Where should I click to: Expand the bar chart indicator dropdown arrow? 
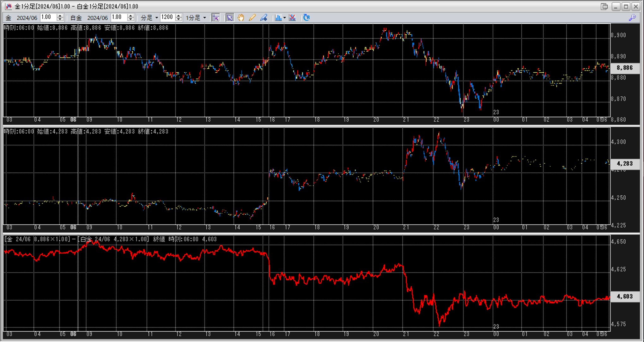[x=285, y=18]
